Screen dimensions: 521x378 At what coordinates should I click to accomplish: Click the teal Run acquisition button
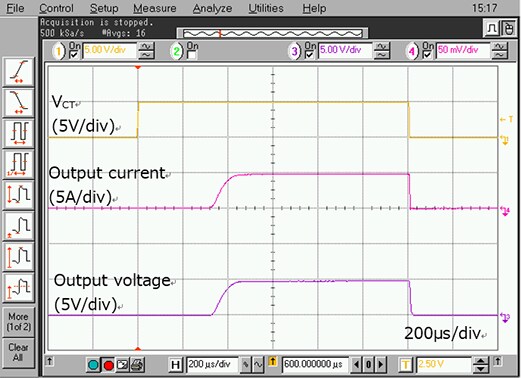(x=93, y=365)
